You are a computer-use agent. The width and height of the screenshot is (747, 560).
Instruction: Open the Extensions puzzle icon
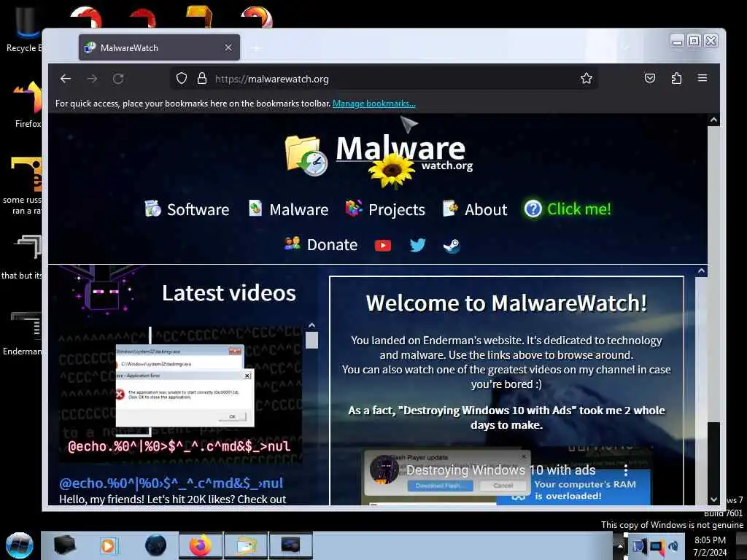point(676,78)
